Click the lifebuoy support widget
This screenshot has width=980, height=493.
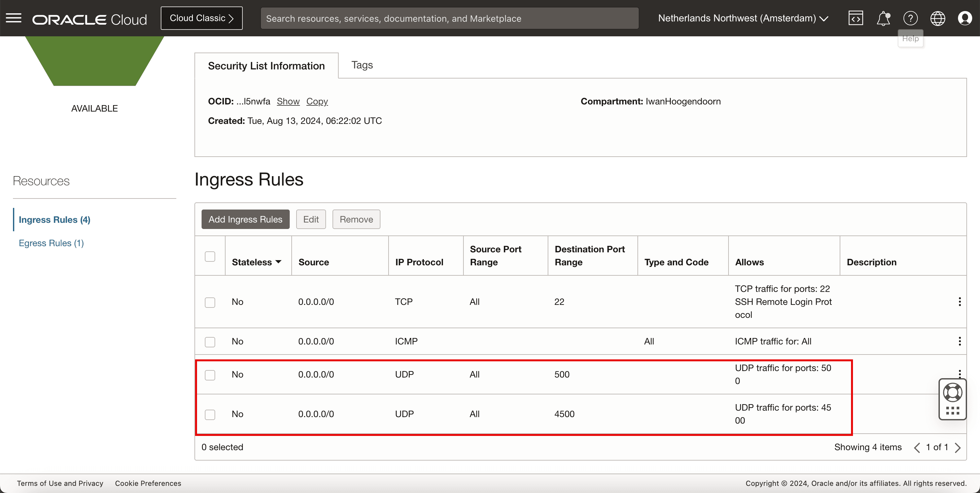click(952, 392)
